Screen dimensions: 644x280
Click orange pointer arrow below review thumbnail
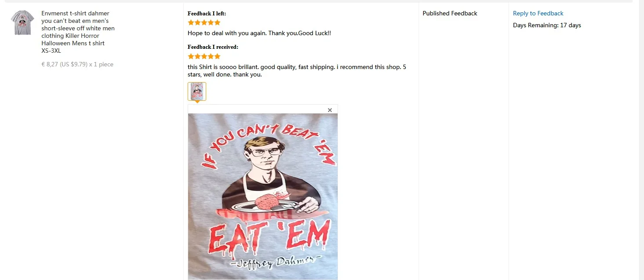(x=197, y=102)
